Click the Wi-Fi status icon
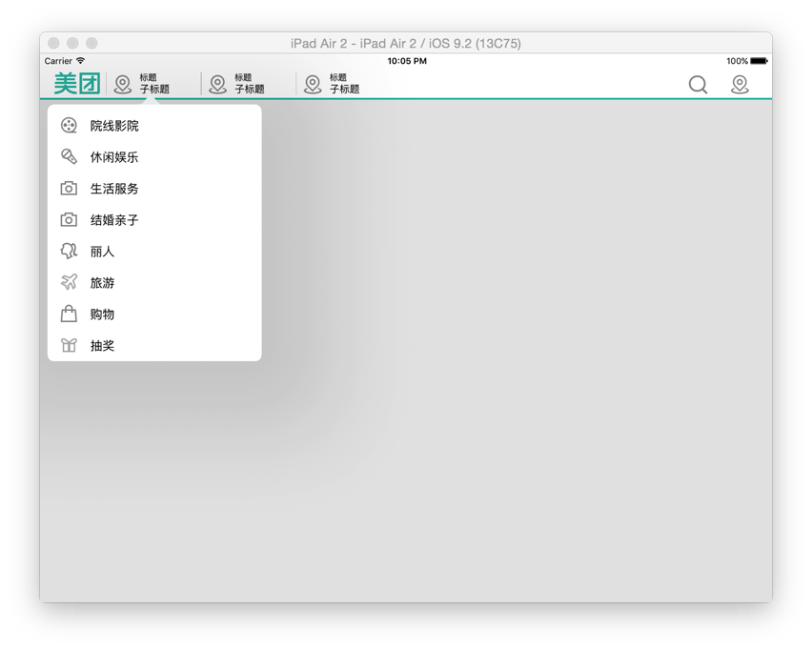This screenshot has width=812, height=650. pos(80,61)
